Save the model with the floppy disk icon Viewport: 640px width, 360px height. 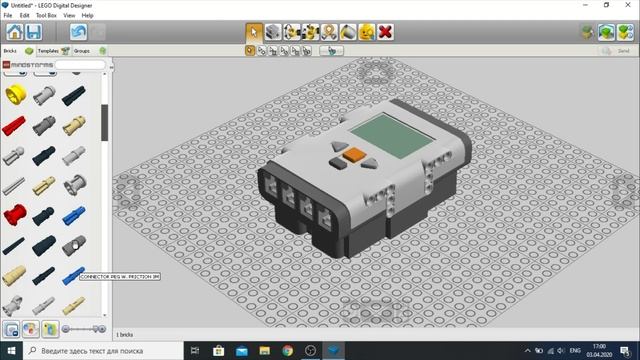[33, 32]
